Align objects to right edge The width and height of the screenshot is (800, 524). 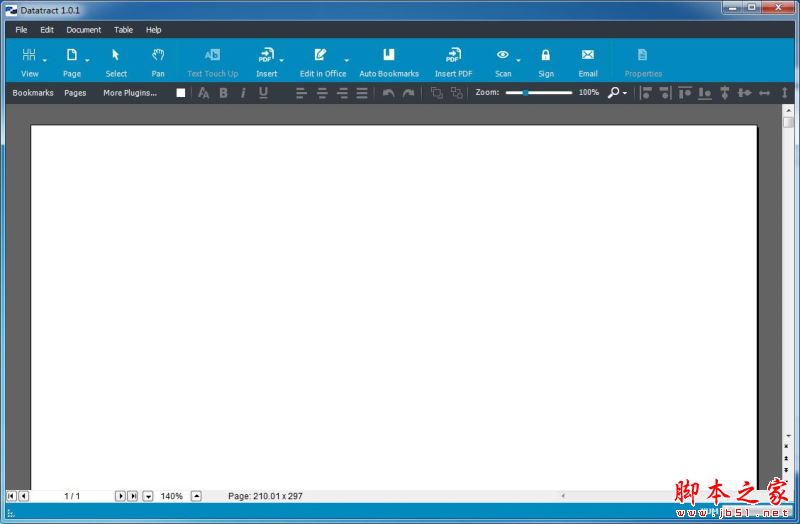[665, 93]
